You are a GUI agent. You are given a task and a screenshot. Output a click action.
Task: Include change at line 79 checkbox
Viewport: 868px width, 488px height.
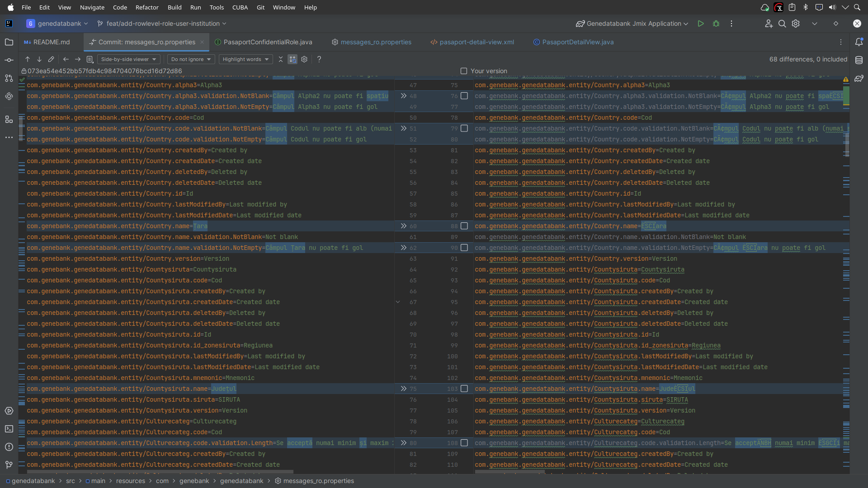(x=464, y=128)
